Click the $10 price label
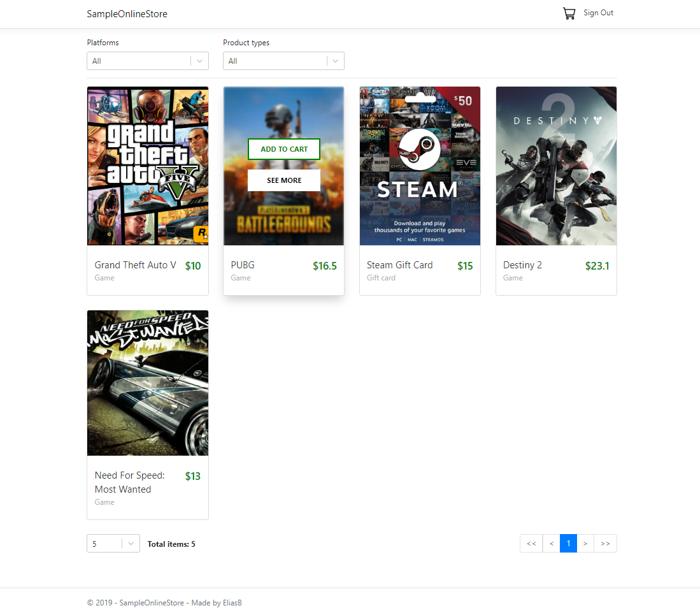 pyautogui.click(x=193, y=266)
